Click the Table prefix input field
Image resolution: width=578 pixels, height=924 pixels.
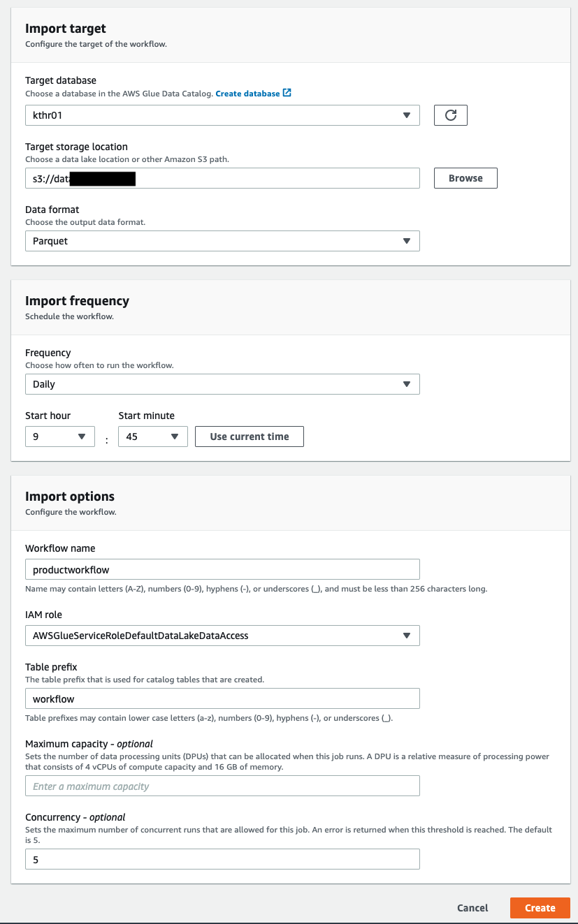coord(222,698)
